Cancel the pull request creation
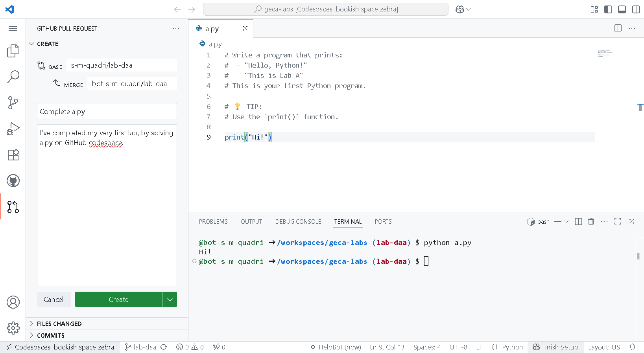Screen dimensions: 644x353 (x=54, y=300)
